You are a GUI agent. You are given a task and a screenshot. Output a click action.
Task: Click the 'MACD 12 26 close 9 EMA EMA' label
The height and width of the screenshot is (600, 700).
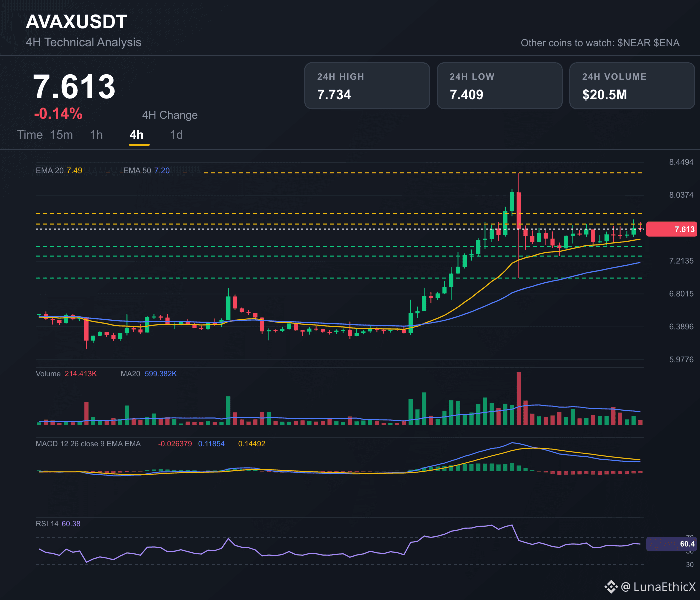click(88, 444)
